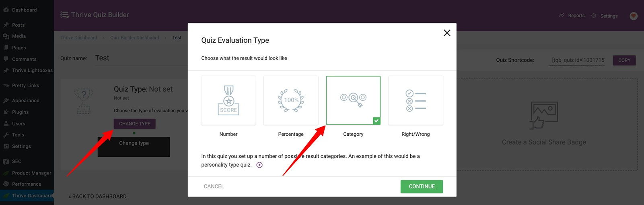Click the trophy quiz type icon
The image size is (644, 205).
pos(84,101)
